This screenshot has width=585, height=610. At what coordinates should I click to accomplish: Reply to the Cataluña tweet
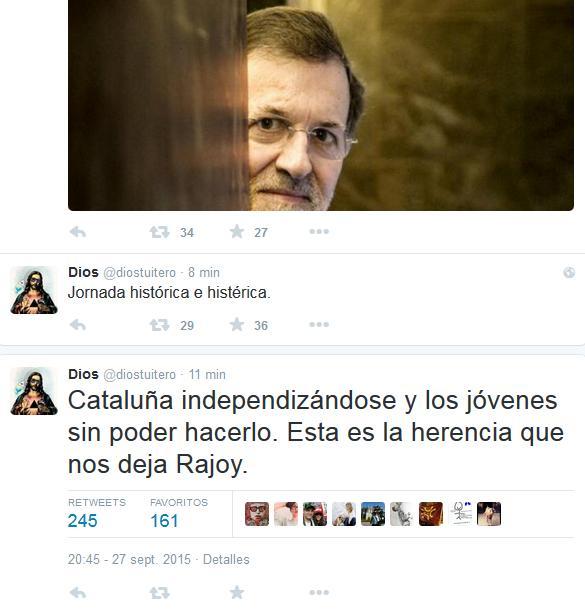pos(78,593)
